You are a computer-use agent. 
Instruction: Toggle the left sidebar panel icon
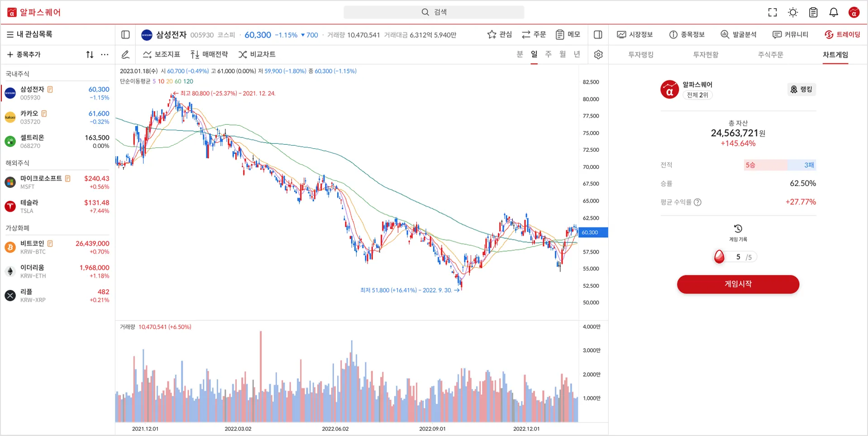coord(126,35)
